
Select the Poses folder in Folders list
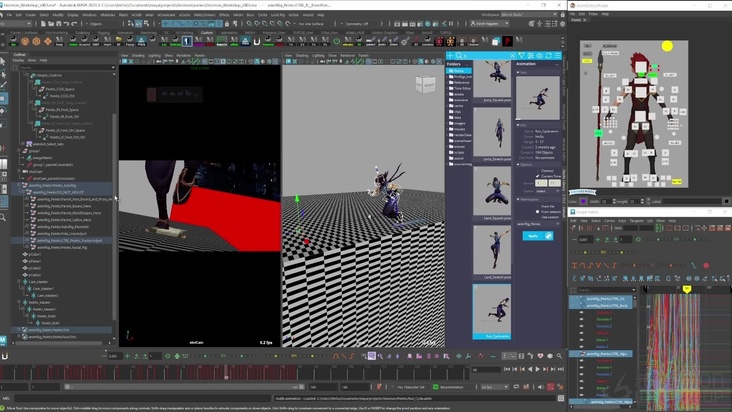tap(459, 71)
